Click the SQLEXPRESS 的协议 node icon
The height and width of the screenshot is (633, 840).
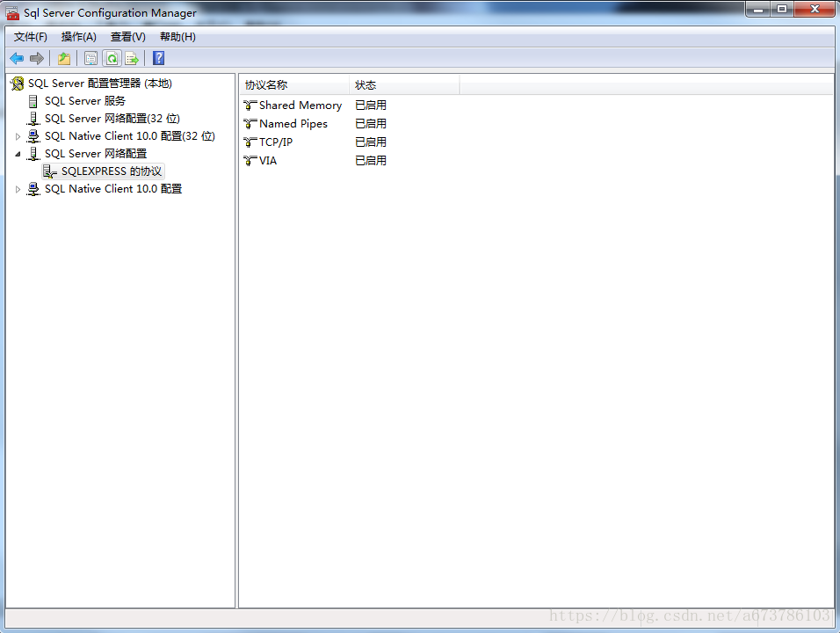(x=50, y=171)
